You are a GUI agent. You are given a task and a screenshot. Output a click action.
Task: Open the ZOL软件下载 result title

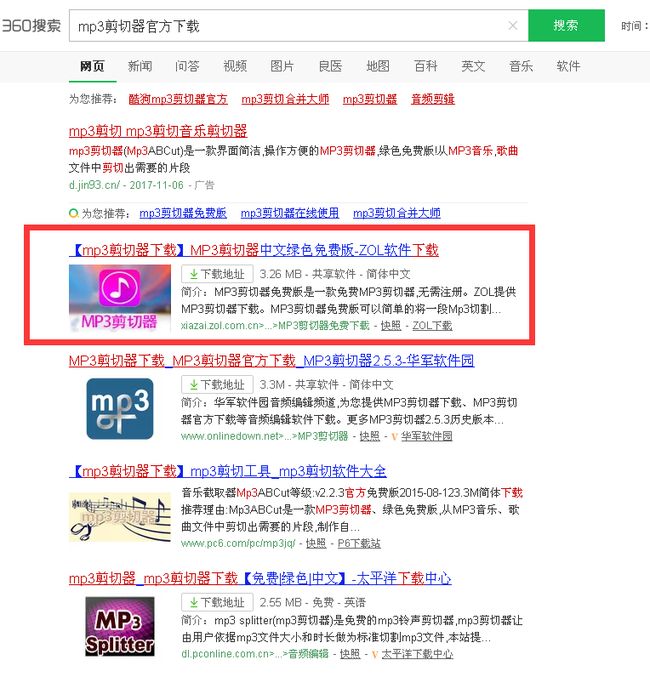point(254,250)
